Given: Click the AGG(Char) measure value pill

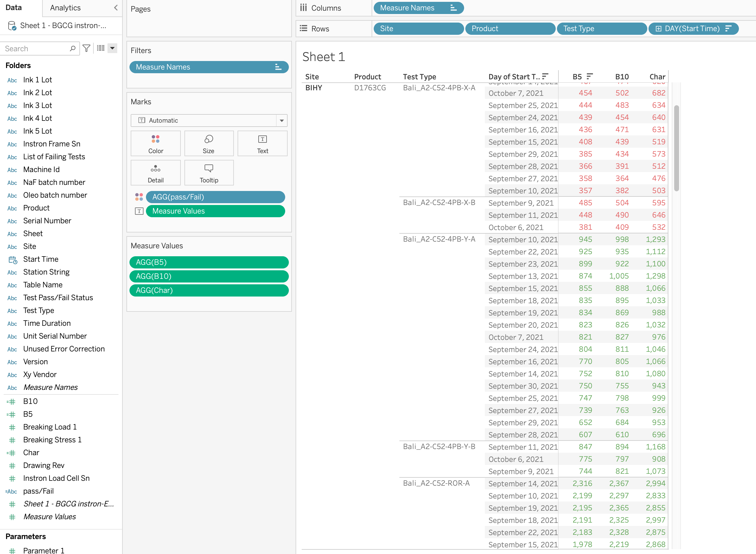Looking at the screenshot, I should pyautogui.click(x=209, y=290).
